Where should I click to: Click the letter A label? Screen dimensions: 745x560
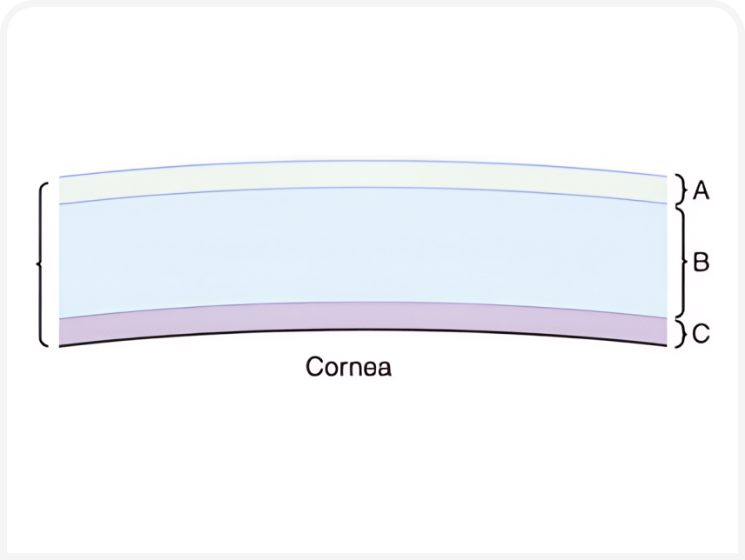(701, 190)
